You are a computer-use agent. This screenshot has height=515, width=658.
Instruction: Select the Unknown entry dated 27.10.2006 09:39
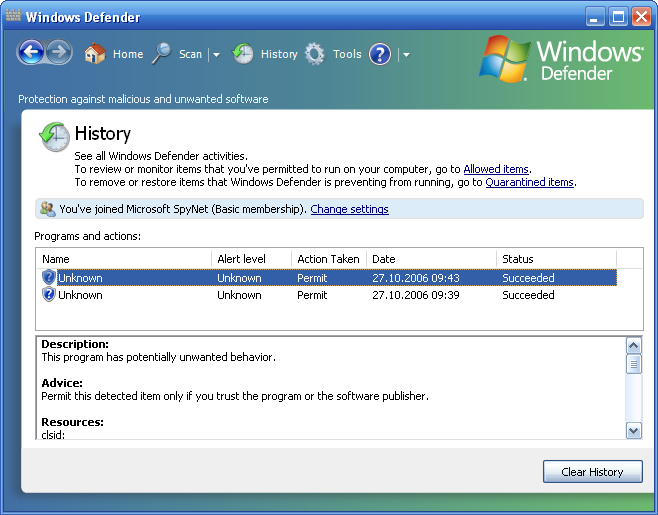329,295
